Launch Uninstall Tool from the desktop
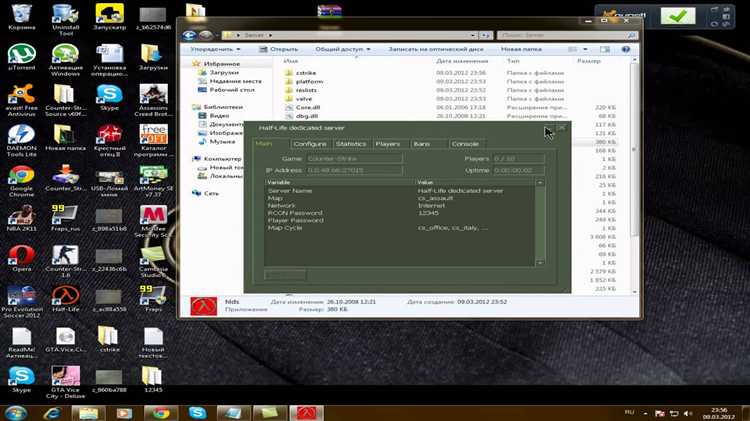The image size is (750, 421). (66, 19)
